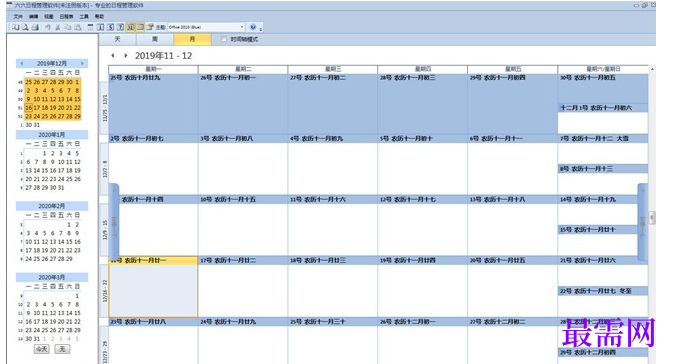Switch to the 天 day tab
The width and height of the screenshot is (674, 364).
click(x=117, y=39)
